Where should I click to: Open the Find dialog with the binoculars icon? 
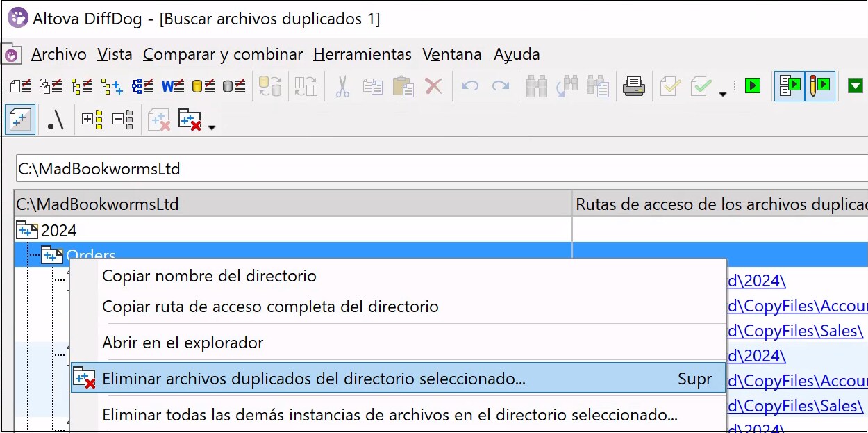click(x=538, y=85)
